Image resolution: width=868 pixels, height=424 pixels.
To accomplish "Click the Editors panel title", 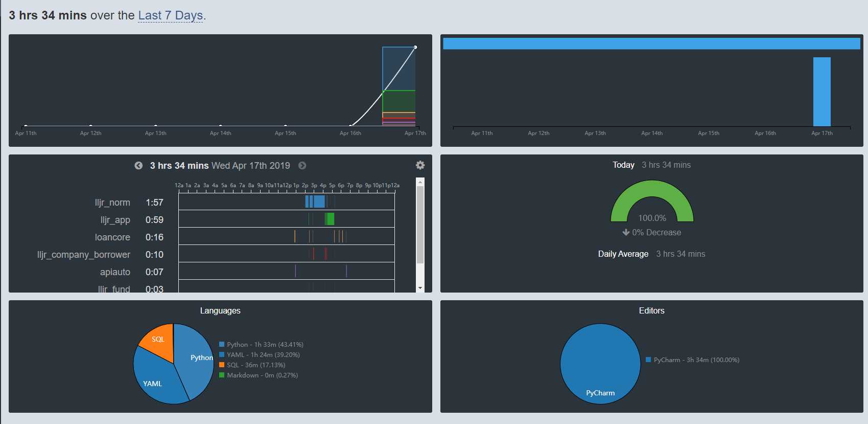I will pyautogui.click(x=652, y=310).
